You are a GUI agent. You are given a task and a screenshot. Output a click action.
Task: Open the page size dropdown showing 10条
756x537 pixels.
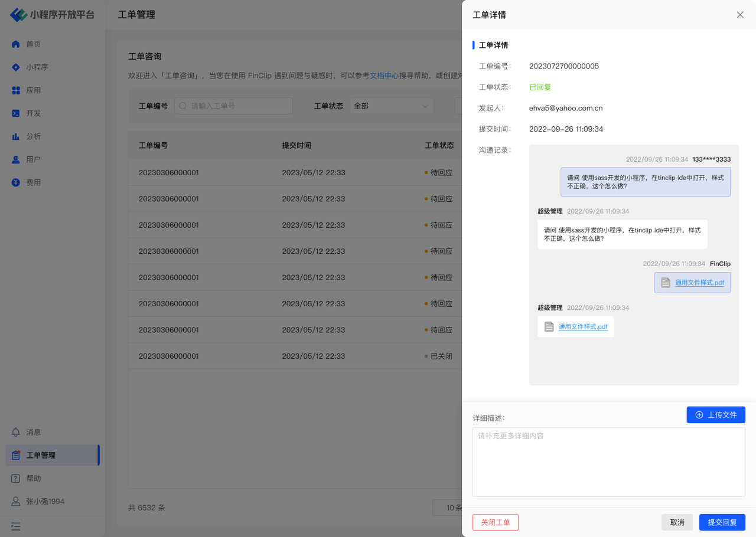pyautogui.click(x=448, y=507)
